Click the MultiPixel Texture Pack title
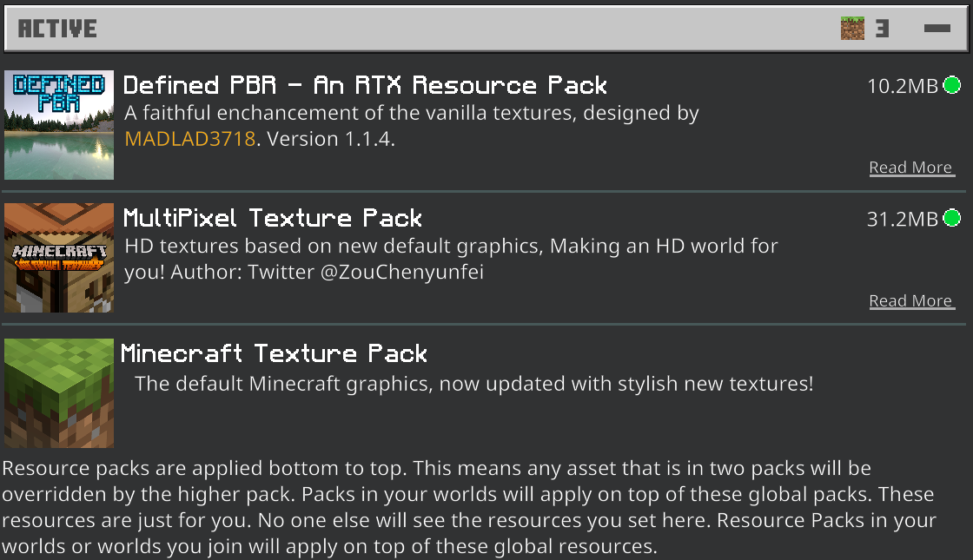 [273, 218]
